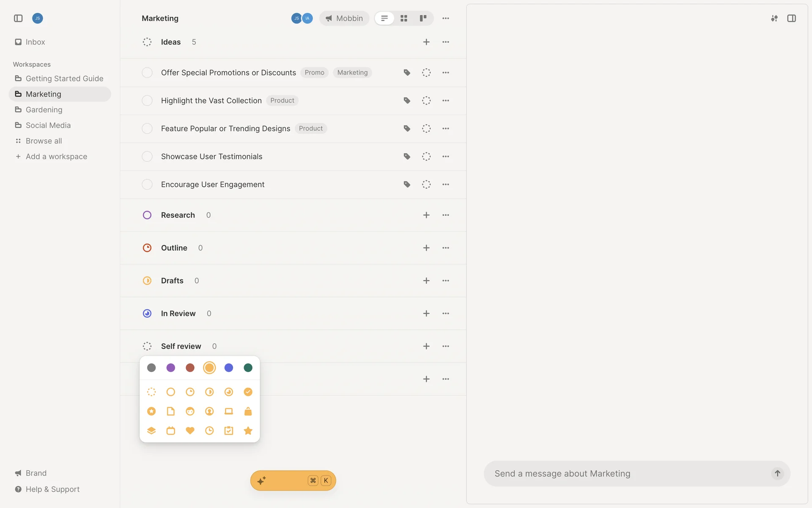Choose the star icon in picker
Image resolution: width=812 pixels, height=508 pixels.
[248, 431]
